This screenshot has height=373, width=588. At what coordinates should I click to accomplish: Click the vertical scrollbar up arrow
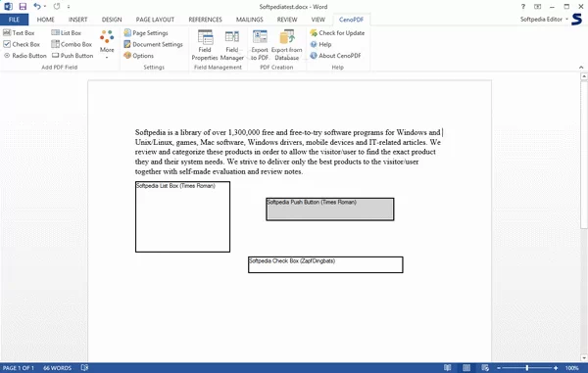pyautogui.click(x=584, y=76)
